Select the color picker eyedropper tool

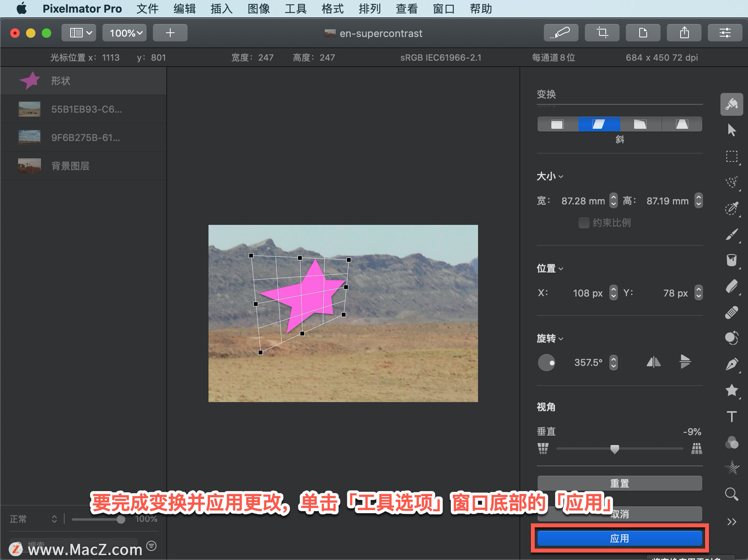click(732, 208)
